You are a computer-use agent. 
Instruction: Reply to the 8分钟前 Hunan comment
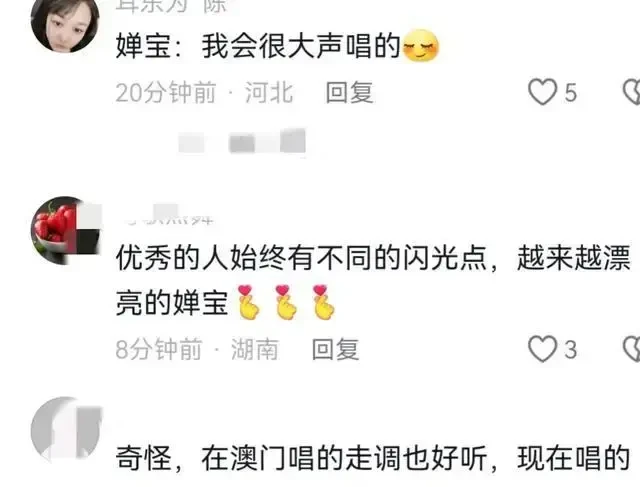tap(336, 349)
